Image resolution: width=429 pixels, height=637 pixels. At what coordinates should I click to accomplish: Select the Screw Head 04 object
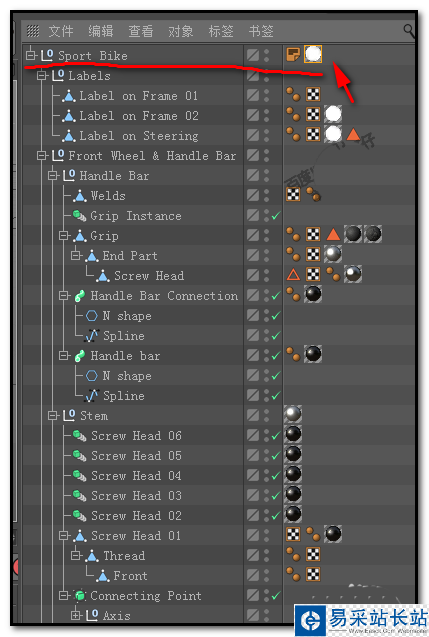click(x=136, y=475)
